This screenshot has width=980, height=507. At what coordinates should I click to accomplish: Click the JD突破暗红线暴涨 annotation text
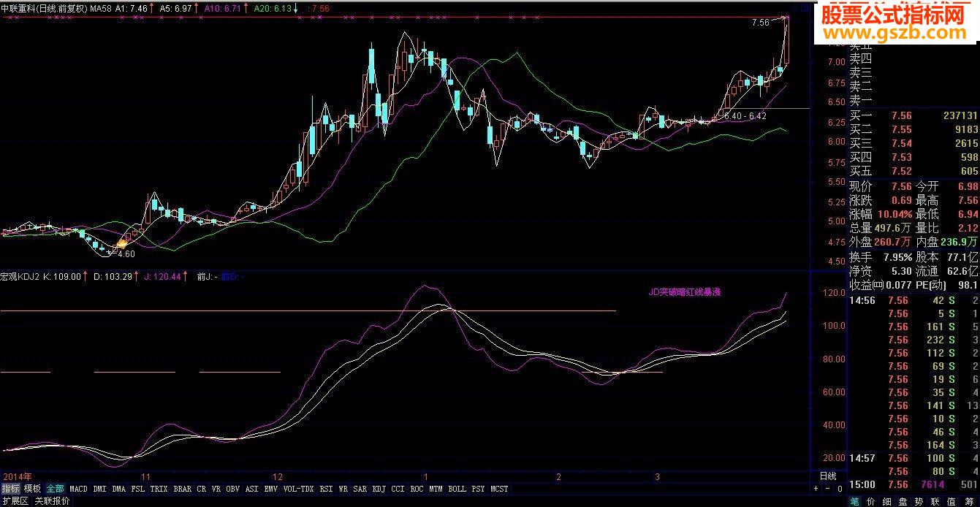[685, 292]
